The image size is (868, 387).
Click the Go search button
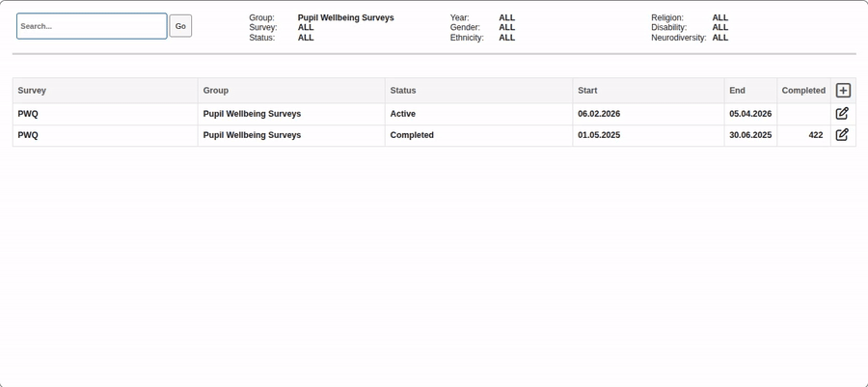180,26
